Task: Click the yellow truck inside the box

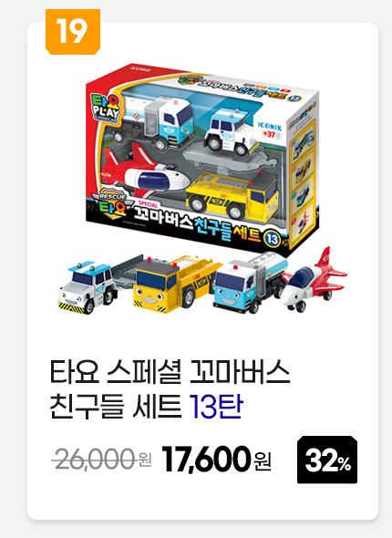Action: click(x=232, y=195)
